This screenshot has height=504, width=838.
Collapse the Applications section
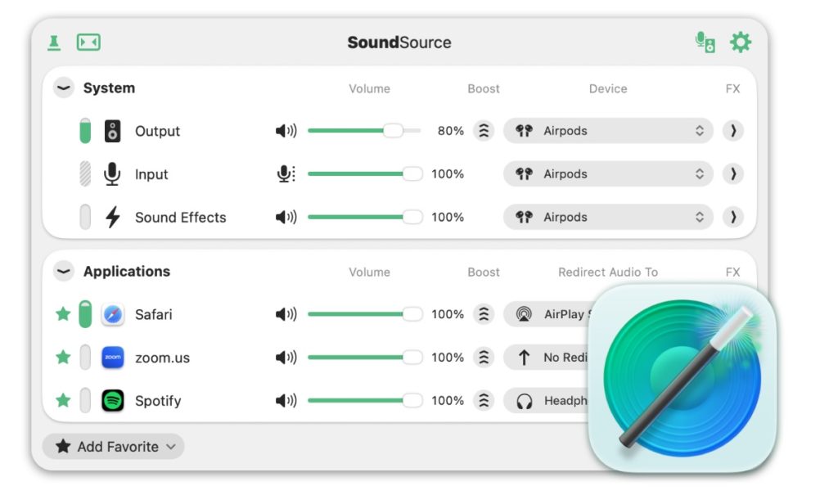click(x=64, y=272)
